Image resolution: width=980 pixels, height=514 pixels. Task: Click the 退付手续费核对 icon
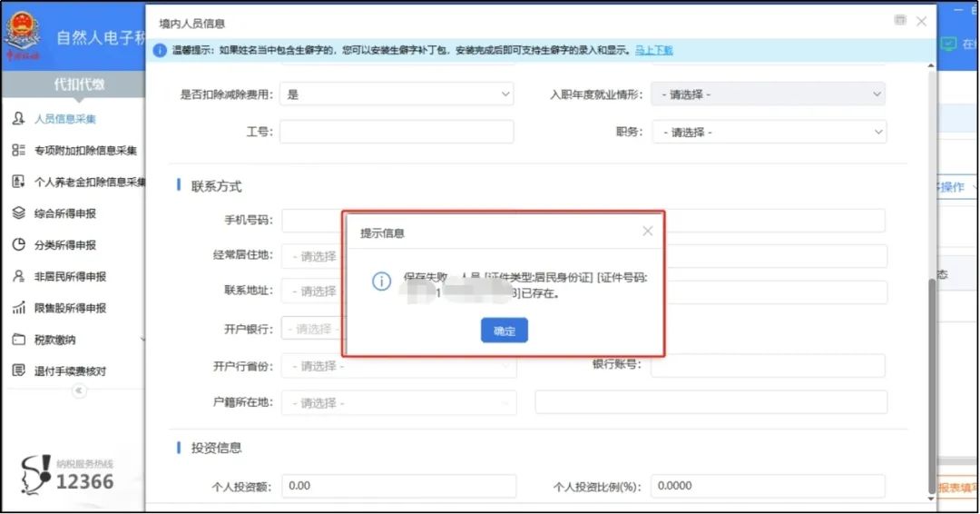[x=18, y=371]
